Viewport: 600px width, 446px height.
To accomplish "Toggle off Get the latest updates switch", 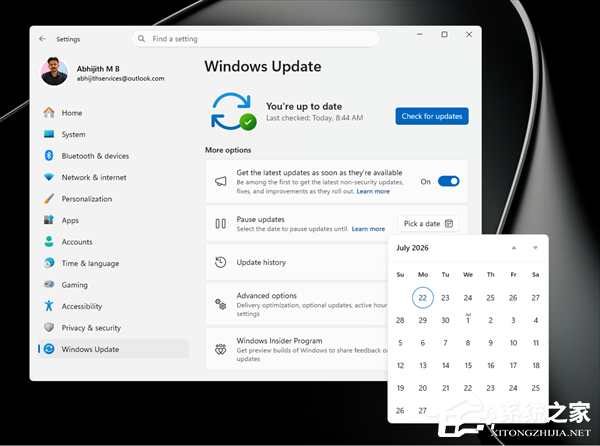I will click(448, 181).
